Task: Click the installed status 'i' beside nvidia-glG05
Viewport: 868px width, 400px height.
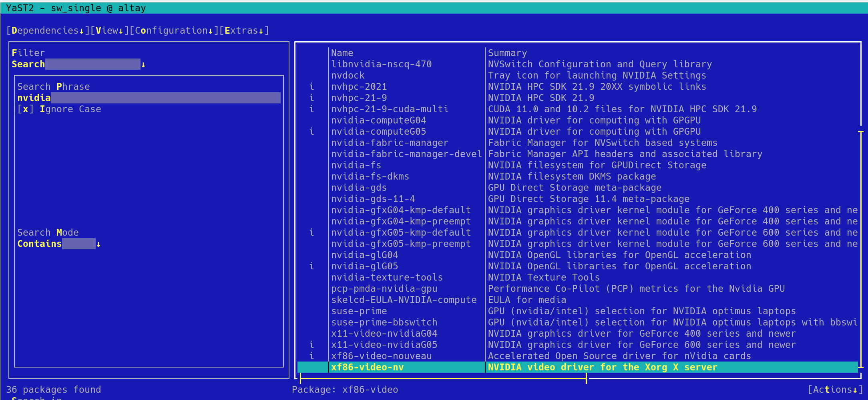Action: pyautogui.click(x=311, y=266)
